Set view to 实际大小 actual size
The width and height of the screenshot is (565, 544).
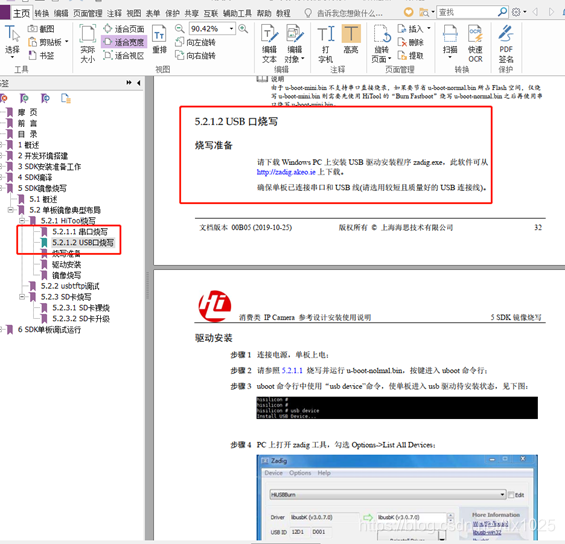coord(88,44)
